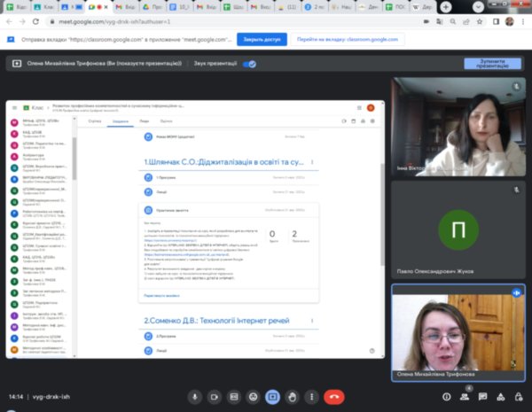Show the participants people panel
The height and width of the screenshot is (412, 532).
click(465, 397)
